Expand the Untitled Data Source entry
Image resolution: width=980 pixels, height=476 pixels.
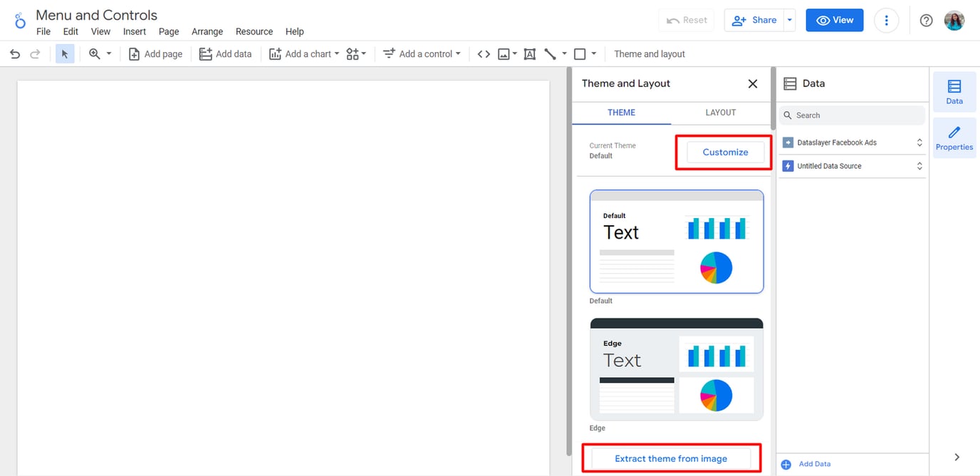919,166
